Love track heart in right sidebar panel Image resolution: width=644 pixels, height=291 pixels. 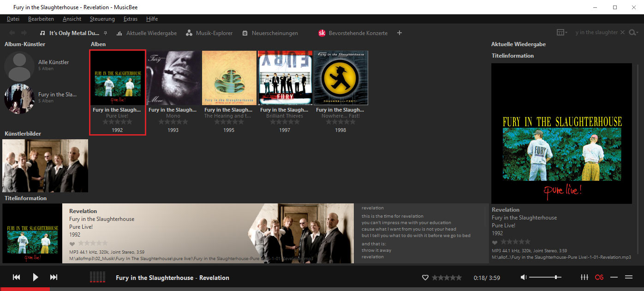(x=495, y=243)
